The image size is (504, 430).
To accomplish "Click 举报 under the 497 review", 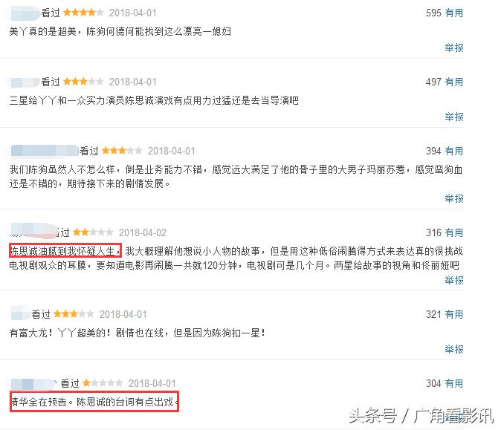I will tap(454, 117).
